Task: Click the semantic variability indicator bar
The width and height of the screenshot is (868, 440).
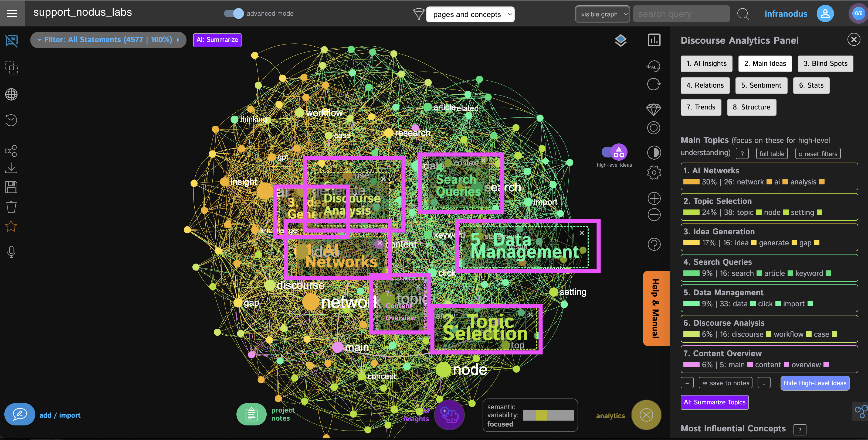Action: coord(548,415)
